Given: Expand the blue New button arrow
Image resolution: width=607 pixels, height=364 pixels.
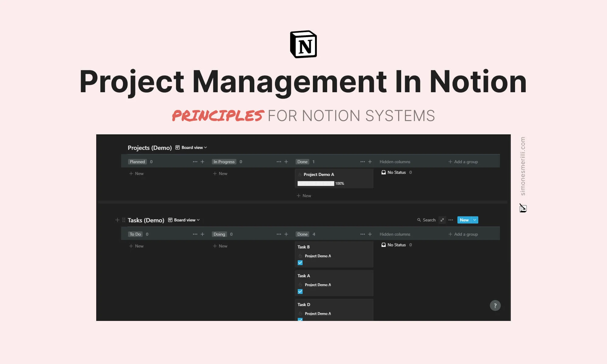Looking at the screenshot, I should pos(475,220).
